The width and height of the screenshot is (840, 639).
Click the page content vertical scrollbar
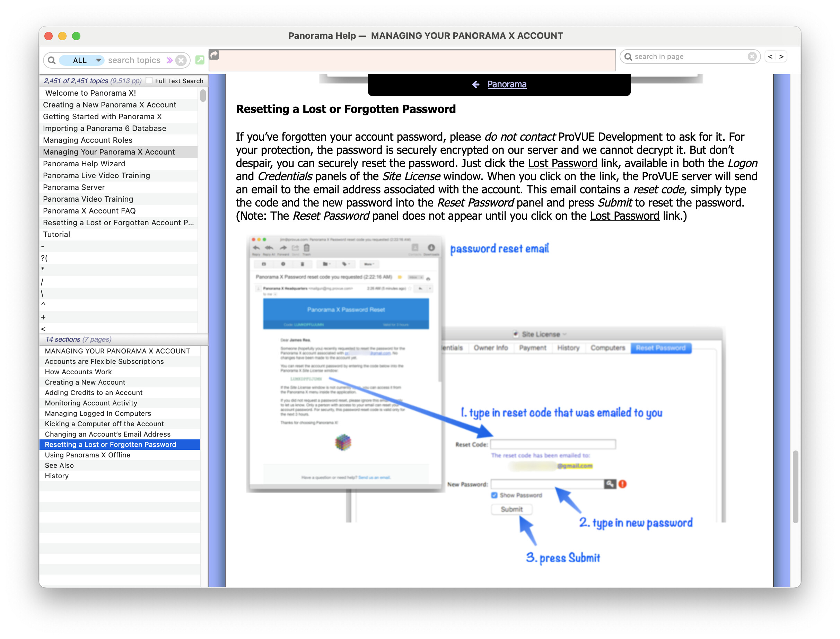[x=795, y=487]
